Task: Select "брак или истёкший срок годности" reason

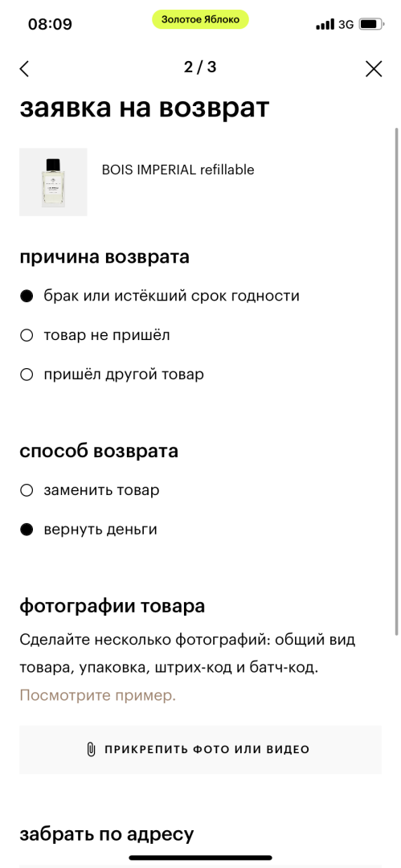Action: point(159,296)
